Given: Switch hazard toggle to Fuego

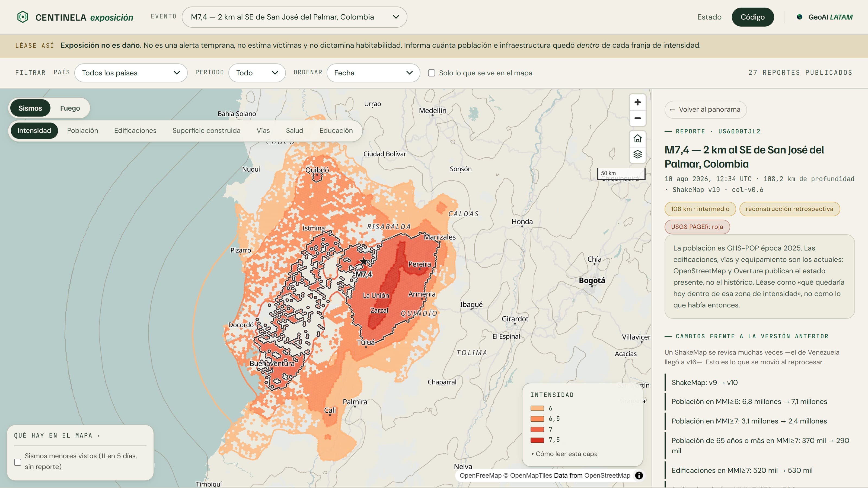Looking at the screenshot, I should point(70,108).
